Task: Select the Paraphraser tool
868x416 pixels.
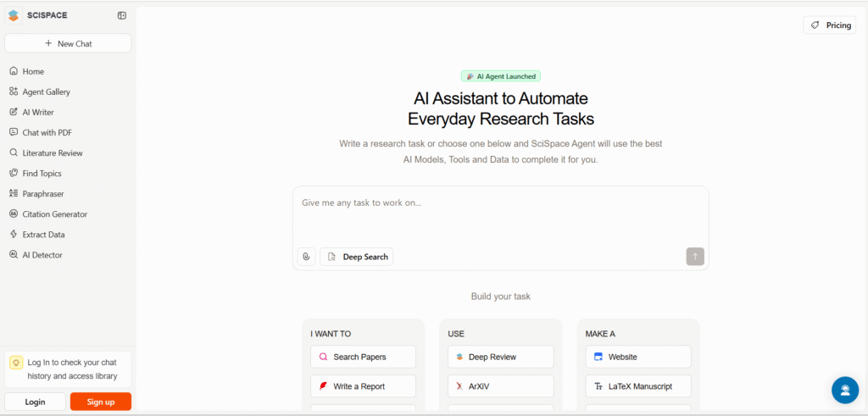Action: coord(42,194)
